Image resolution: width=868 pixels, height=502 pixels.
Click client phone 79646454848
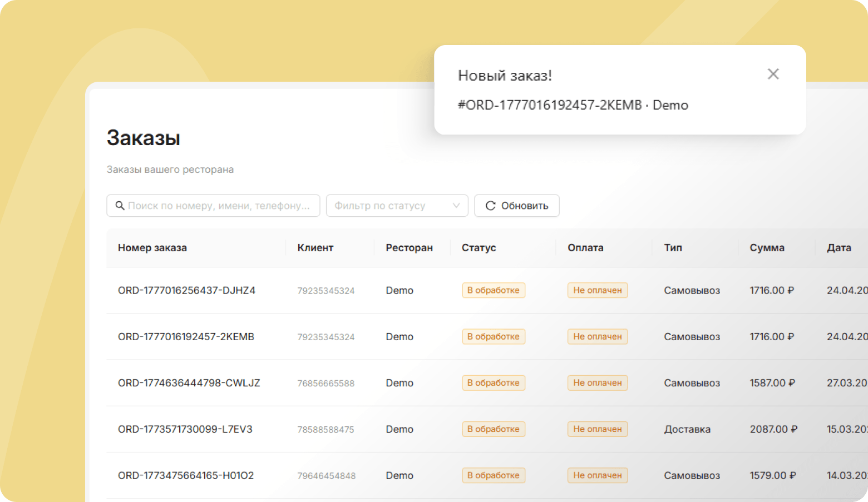click(327, 475)
